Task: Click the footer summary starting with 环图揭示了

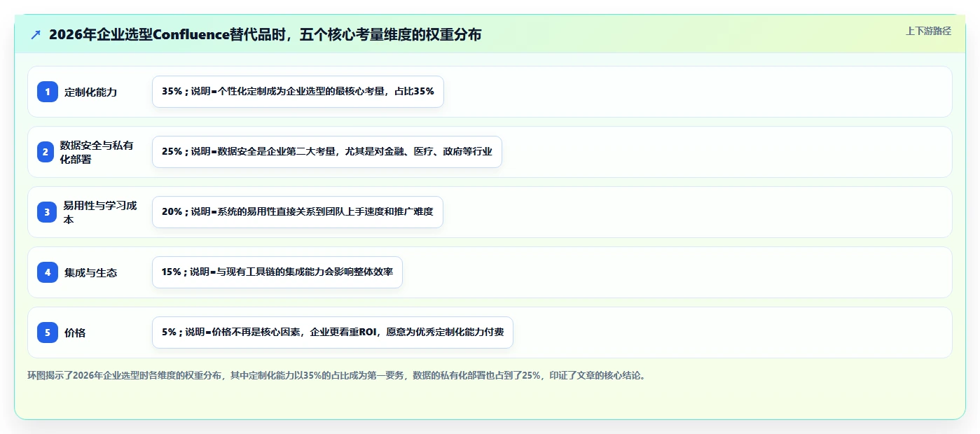Action: coord(336,375)
